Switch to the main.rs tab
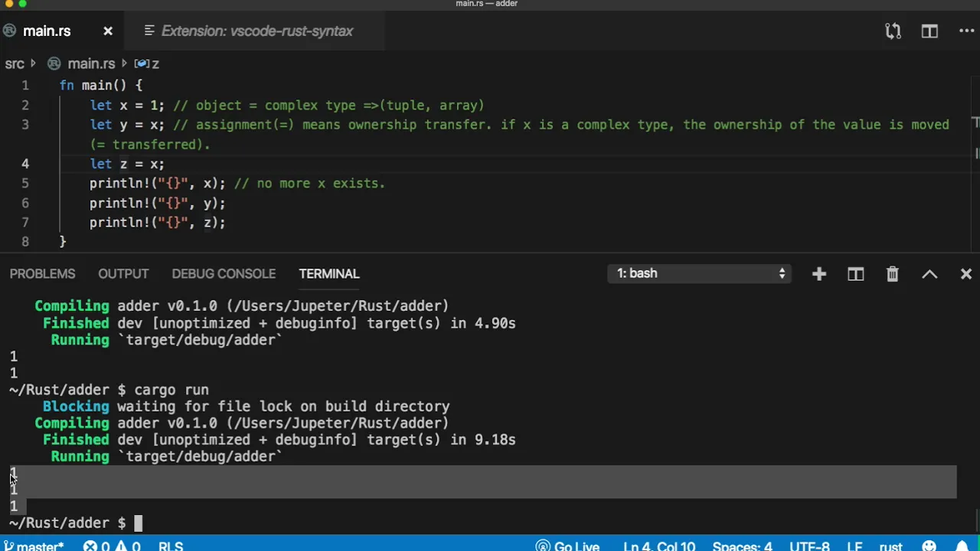The width and height of the screenshot is (980, 551). coord(47,31)
